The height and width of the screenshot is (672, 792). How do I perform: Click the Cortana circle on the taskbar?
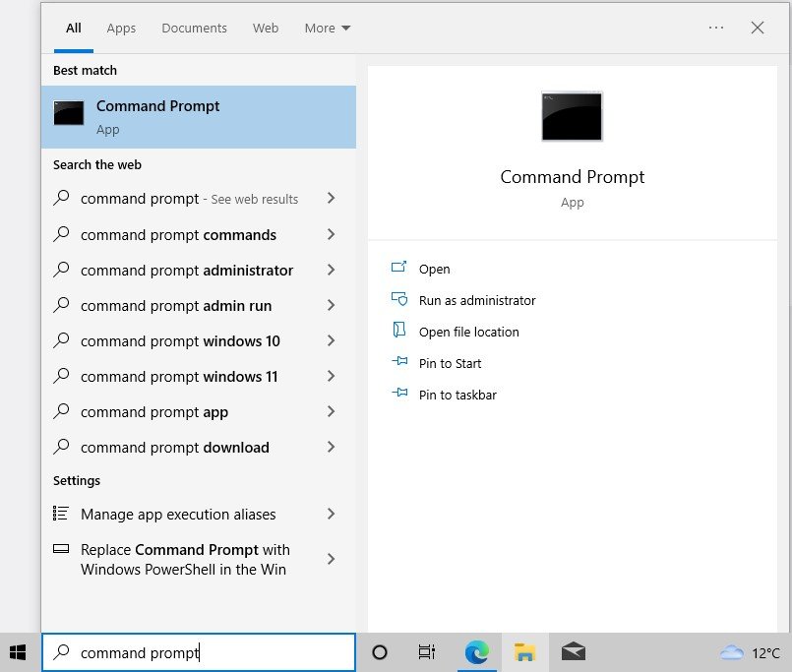click(x=380, y=652)
